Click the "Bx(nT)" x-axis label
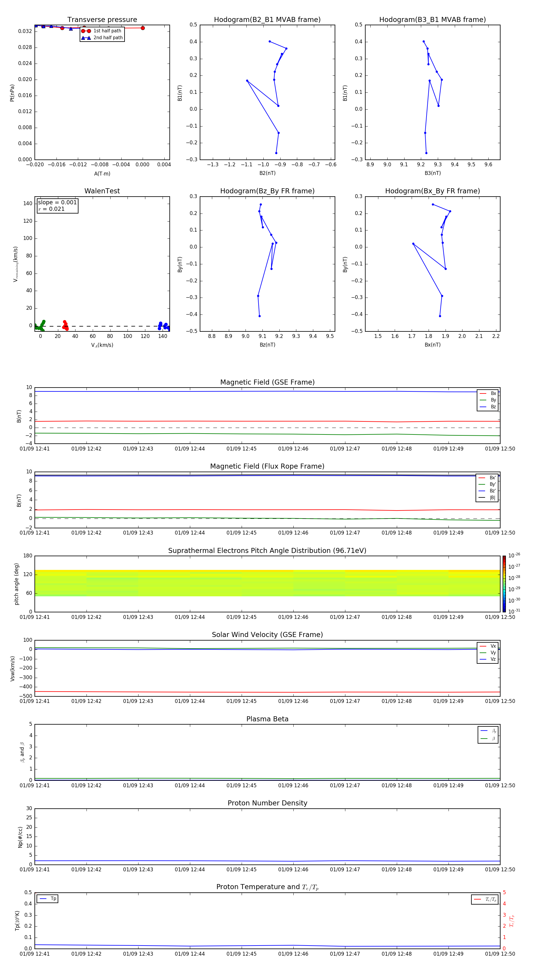Screen dimensions: 535x980 coord(432,345)
